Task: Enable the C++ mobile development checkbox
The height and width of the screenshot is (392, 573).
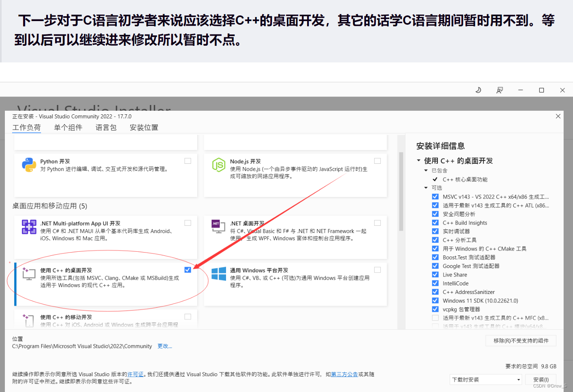Action: 188,317
